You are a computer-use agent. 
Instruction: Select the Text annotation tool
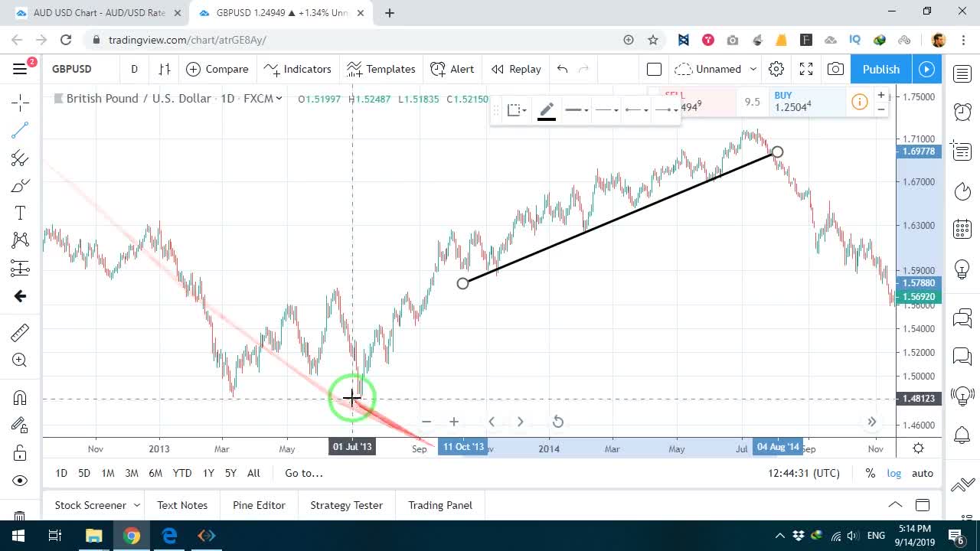click(20, 213)
